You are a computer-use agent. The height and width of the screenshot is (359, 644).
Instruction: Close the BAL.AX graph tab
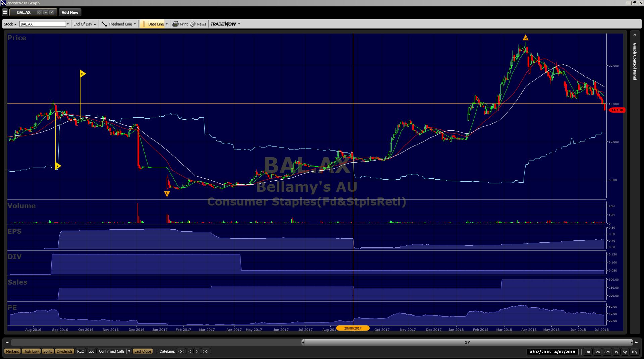(52, 12)
